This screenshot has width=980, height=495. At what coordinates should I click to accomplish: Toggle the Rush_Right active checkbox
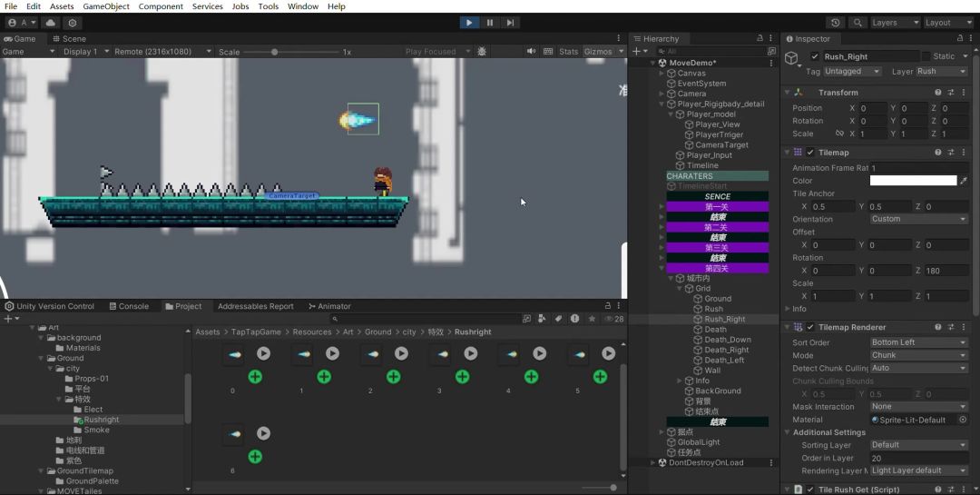(815, 56)
